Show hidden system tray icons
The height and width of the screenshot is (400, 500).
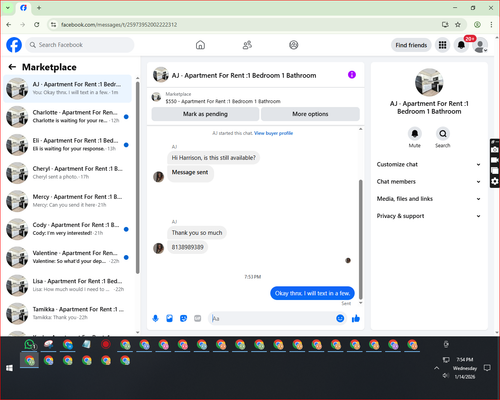pyautogui.click(x=436, y=368)
